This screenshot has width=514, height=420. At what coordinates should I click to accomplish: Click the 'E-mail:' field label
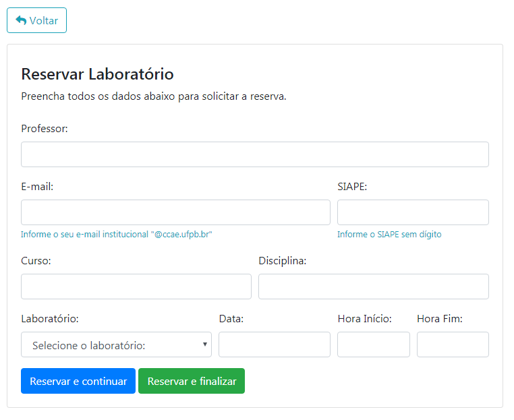pyautogui.click(x=37, y=187)
